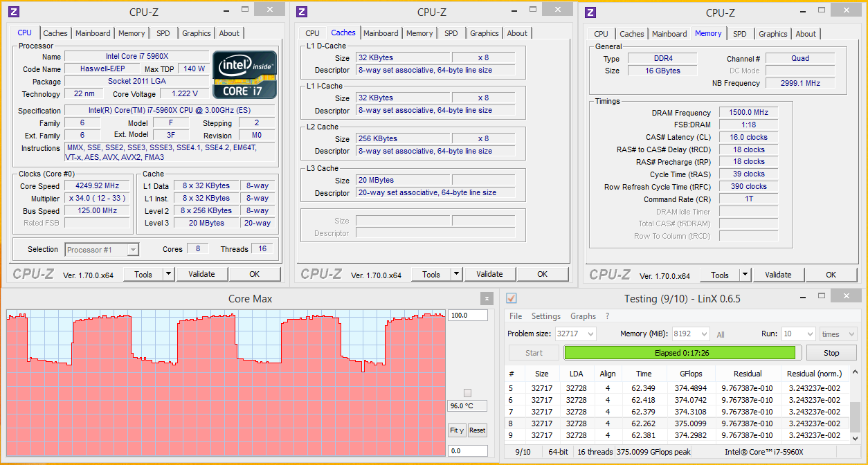Viewport: 868px width, 465px height.
Task: Click CPU-Z icon in the CPU window title bar
Action: (14, 12)
